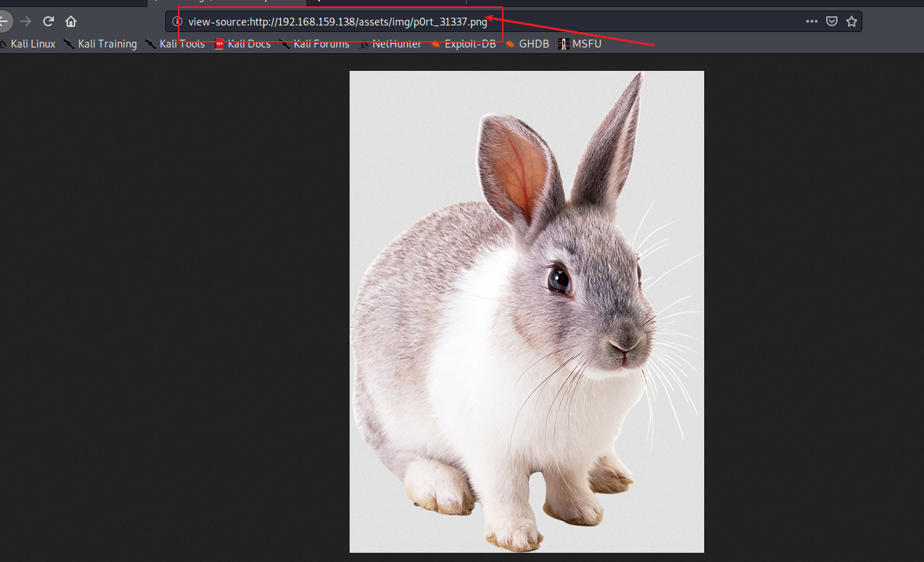Open GHDB bookmark
The image size is (924, 562).
528,44
